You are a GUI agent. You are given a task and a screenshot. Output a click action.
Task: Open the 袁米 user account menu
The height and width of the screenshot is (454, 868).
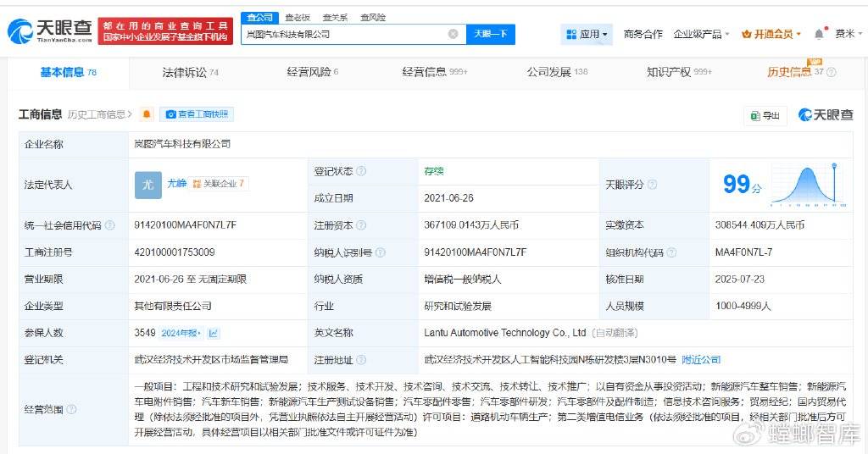848,34
